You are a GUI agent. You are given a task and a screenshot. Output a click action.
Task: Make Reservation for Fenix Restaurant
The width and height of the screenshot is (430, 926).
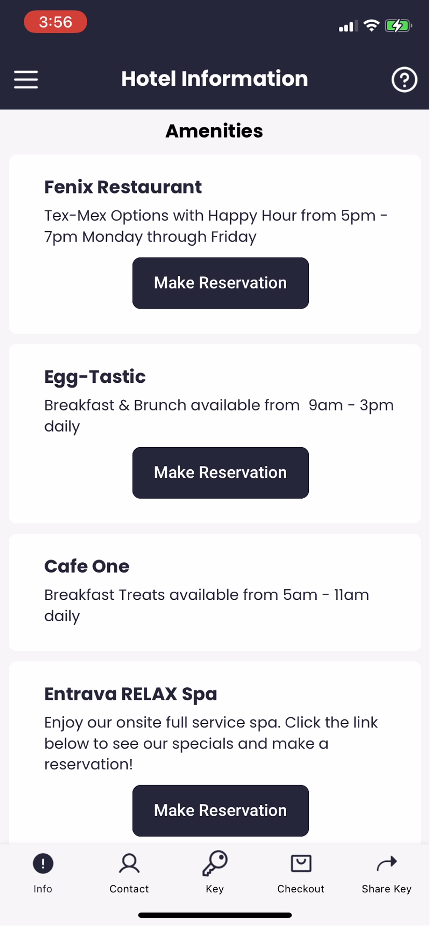(x=220, y=283)
